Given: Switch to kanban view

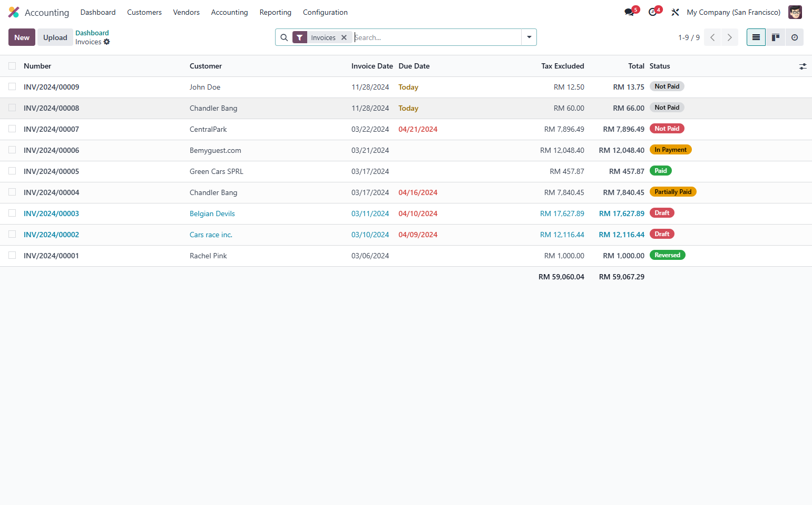Looking at the screenshot, I should pyautogui.click(x=776, y=37).
